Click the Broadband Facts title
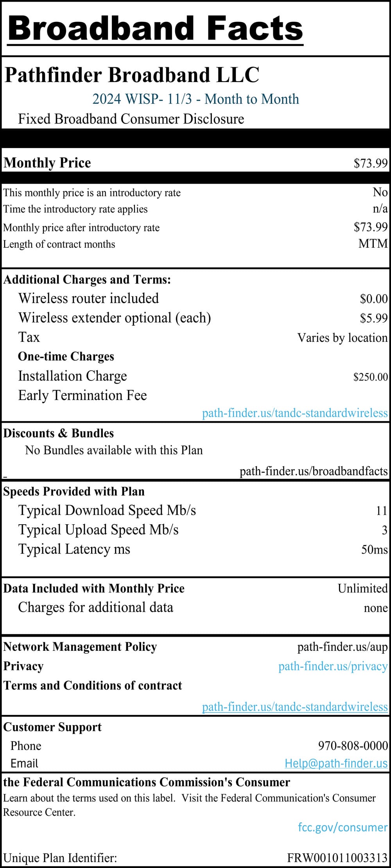This screenshot has width=391, height=868. (x=155, y=28)
